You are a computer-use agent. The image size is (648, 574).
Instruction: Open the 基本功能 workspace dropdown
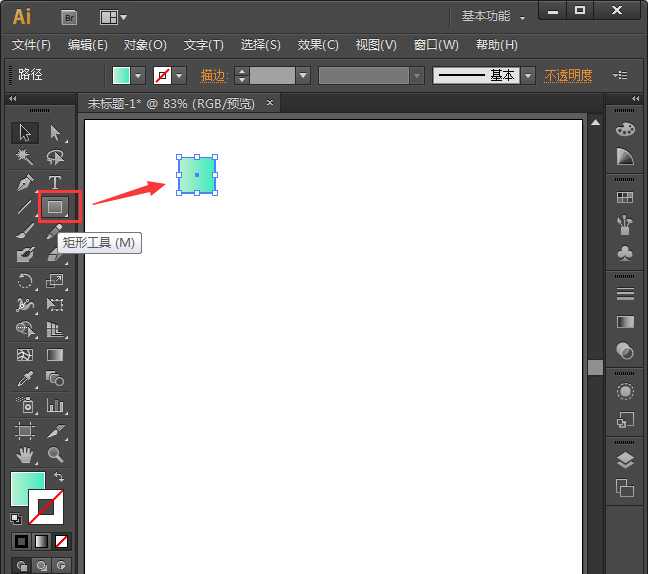pos(493,16)
